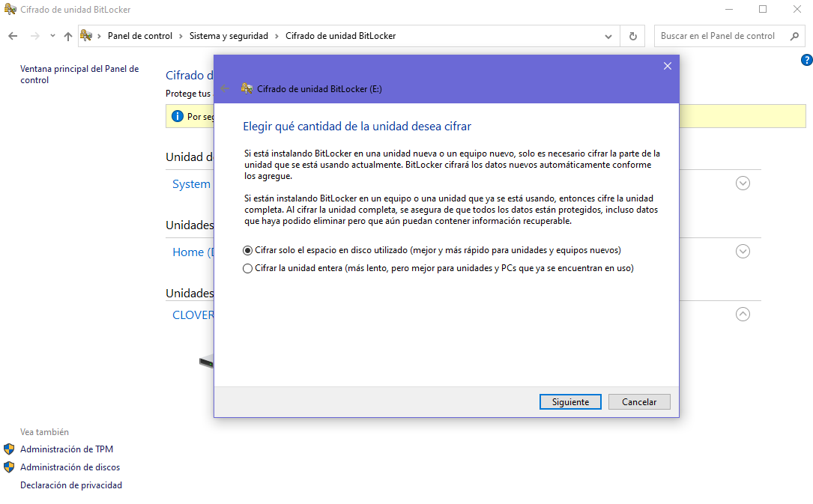Click the Home drive link
The height and width of the screenshot is (504, 813).
193,252
